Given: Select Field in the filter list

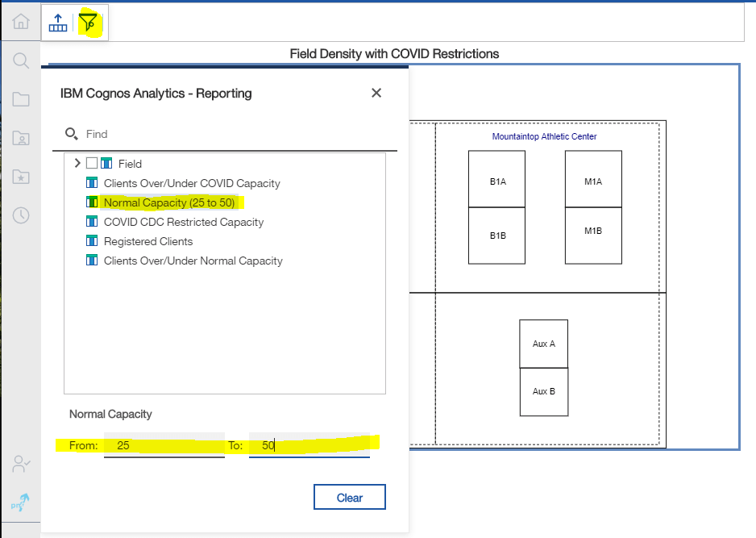Looking at the screenshot, I should [131, 164].
